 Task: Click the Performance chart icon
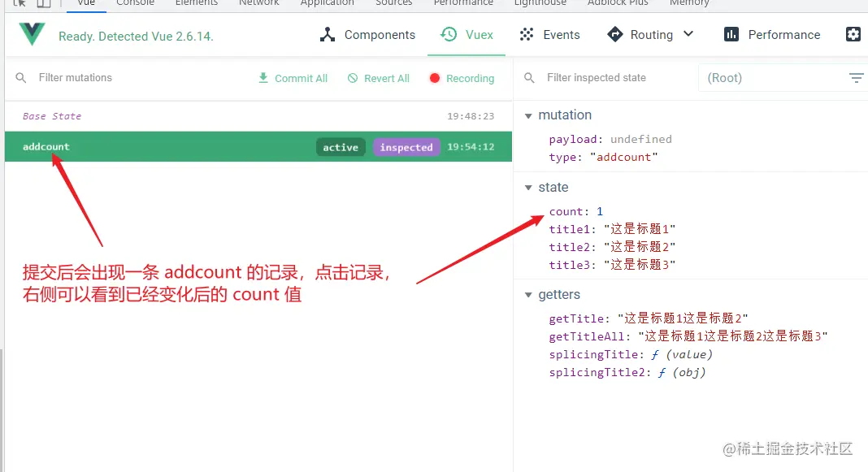(x=731, y=35)
